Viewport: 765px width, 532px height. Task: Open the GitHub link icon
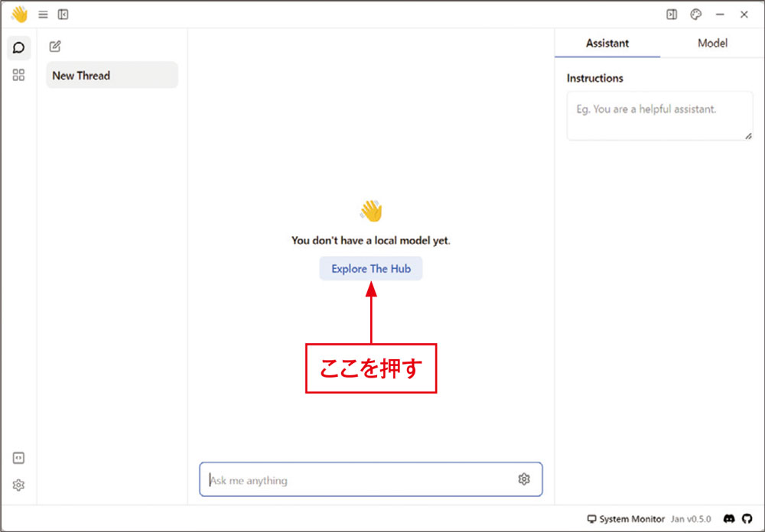pyautogui.click(x=747, y=519)
